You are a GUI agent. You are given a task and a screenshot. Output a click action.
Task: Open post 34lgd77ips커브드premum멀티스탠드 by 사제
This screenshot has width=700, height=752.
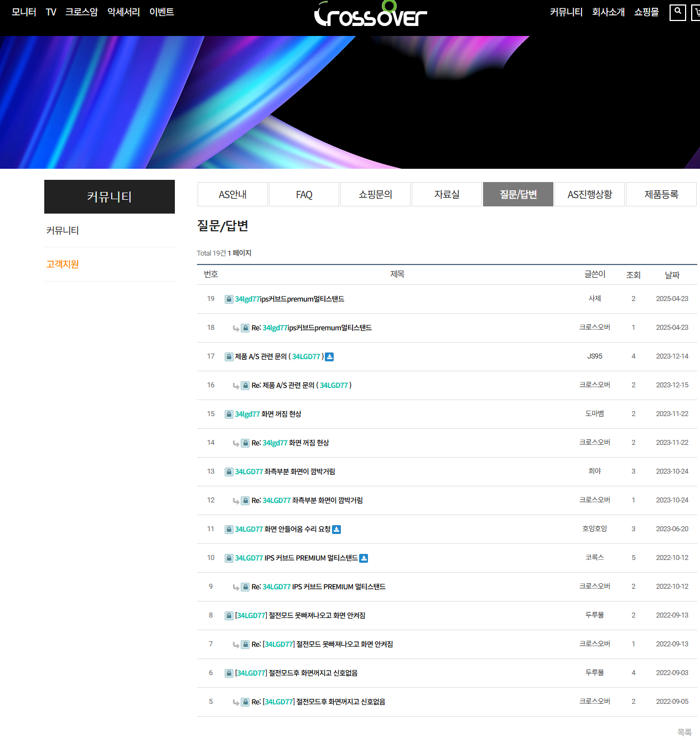[289, 299]
